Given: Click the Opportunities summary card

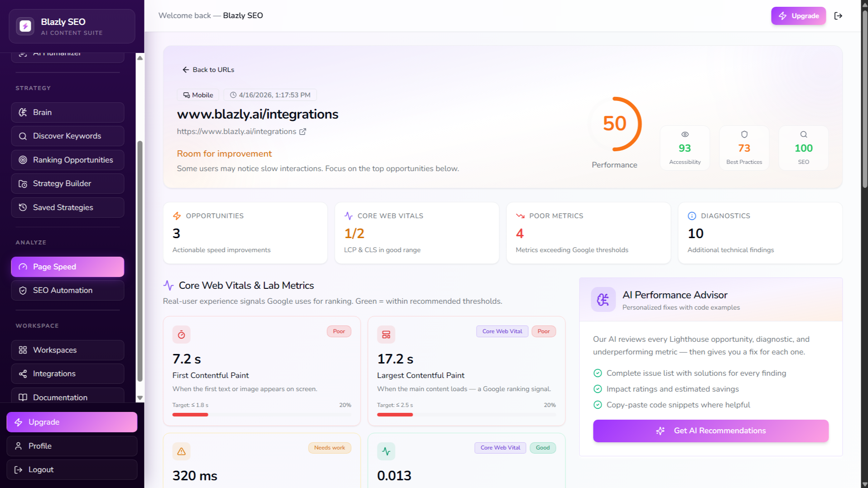Looking at the screenshot, I should 245,233.
